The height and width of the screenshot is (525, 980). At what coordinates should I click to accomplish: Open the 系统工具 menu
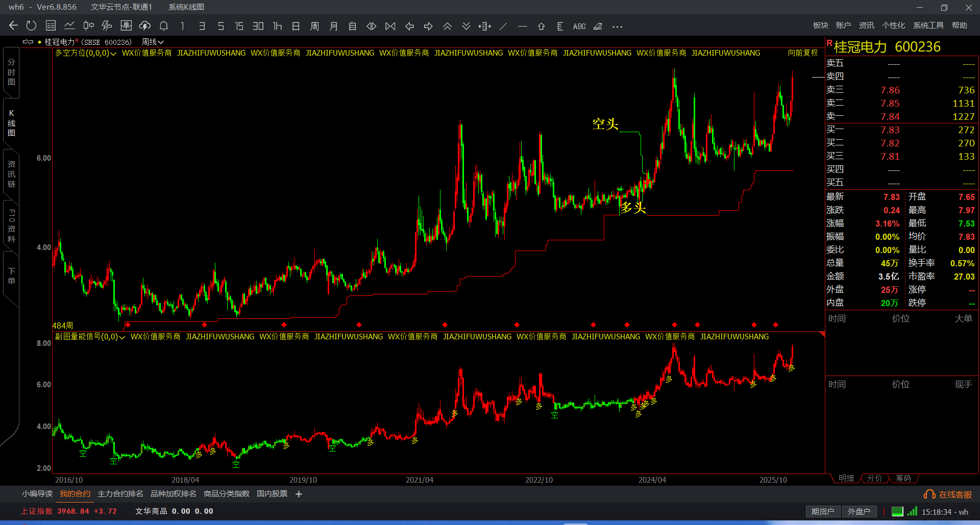click(x=928, y=26)
